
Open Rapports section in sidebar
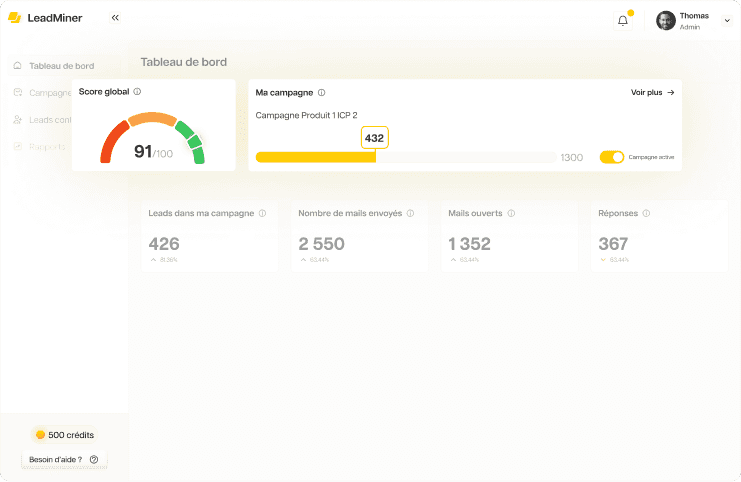tap(40, 146)
